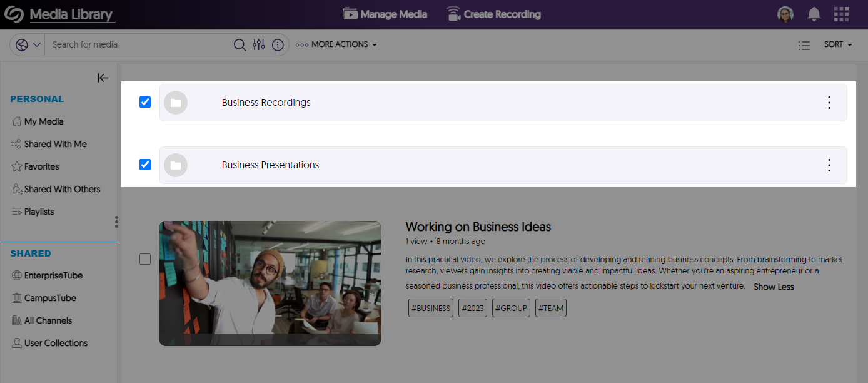Open the notifications bell

pos(814,14)
